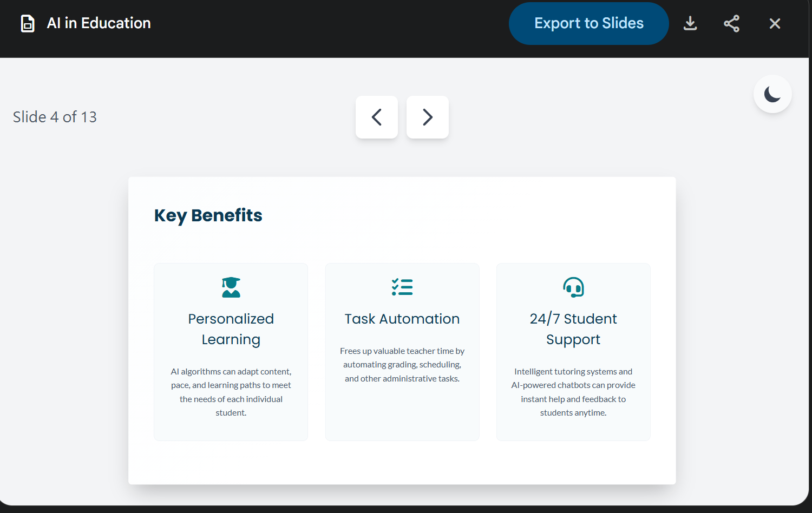Click the AI in Education title text
Viewport: 812px width, 513px height.
[x=99, y=23]
